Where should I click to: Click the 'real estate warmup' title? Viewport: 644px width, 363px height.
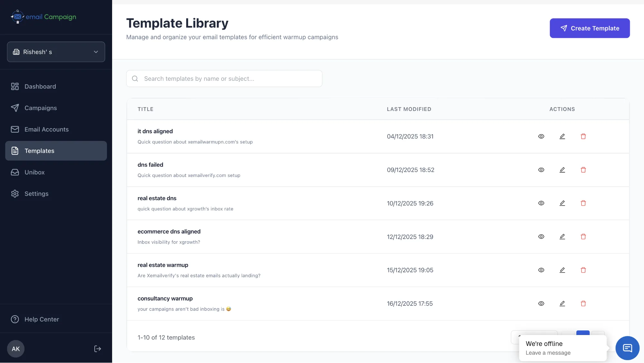pyautogui.click(x=163, y=265)
